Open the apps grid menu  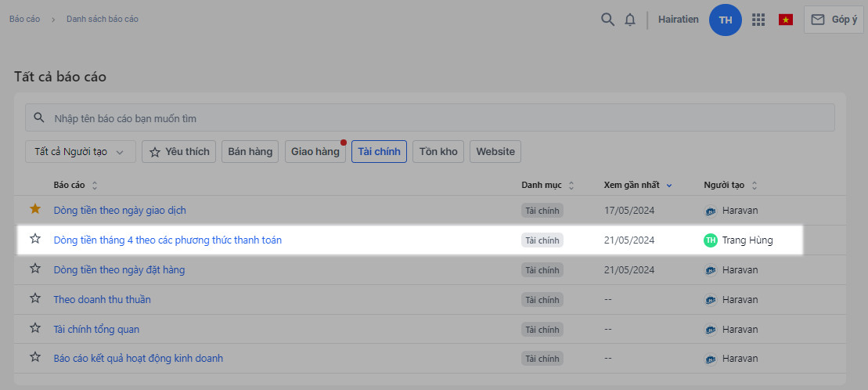(x=758, y=20)
